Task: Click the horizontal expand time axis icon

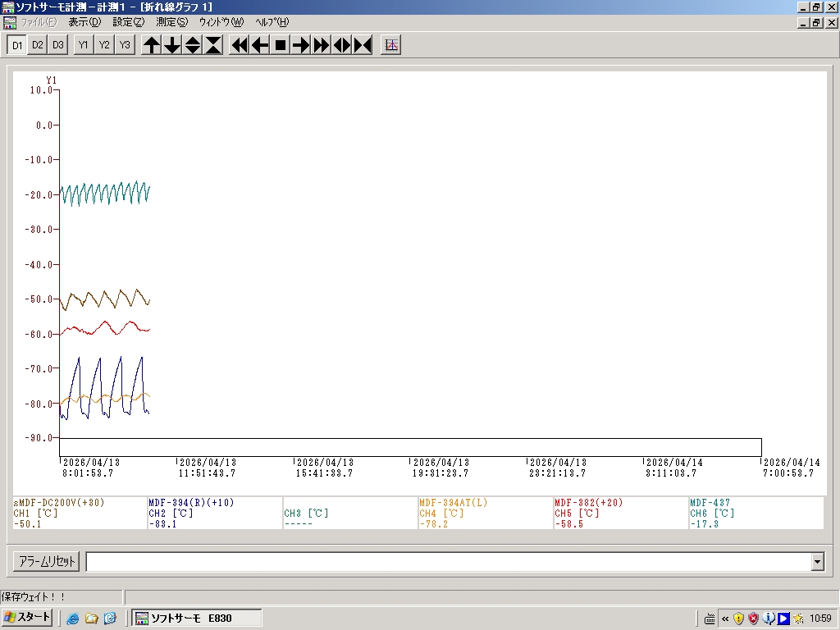Action: 342,45
